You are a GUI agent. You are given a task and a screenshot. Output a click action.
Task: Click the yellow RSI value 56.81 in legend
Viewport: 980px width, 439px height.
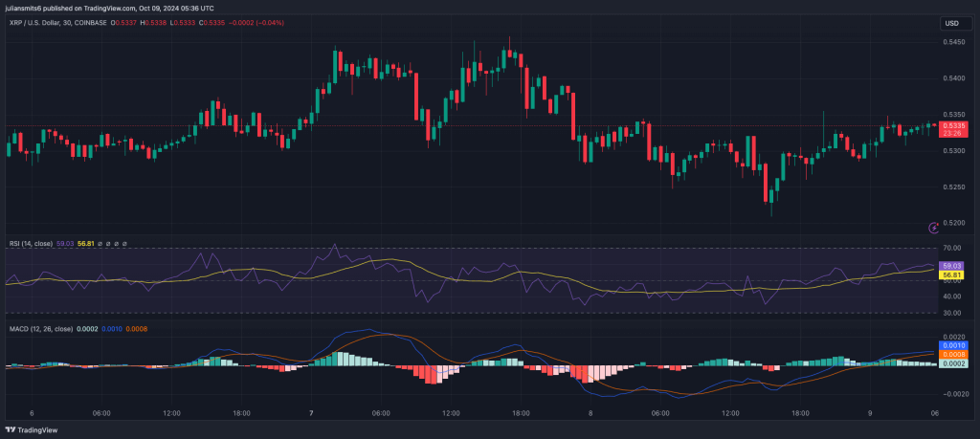[85, 243]
